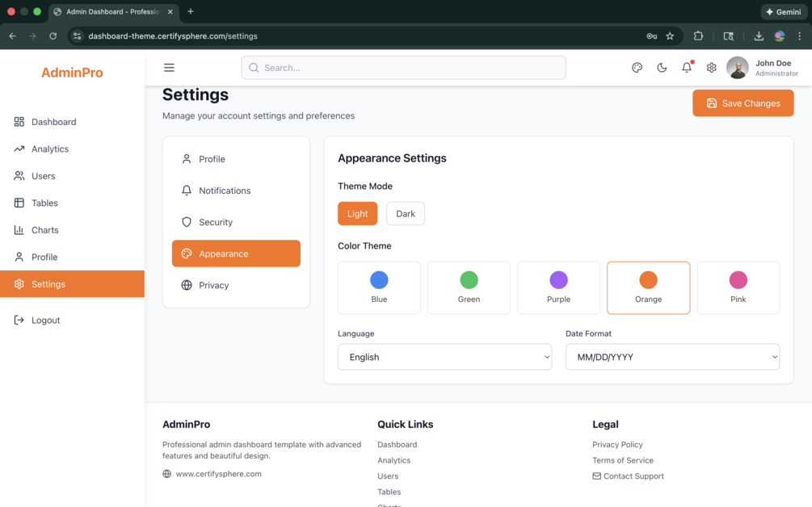Viewport: 812px width, 507px height.
Task: Click the Save Changes button
Action: 743,103
